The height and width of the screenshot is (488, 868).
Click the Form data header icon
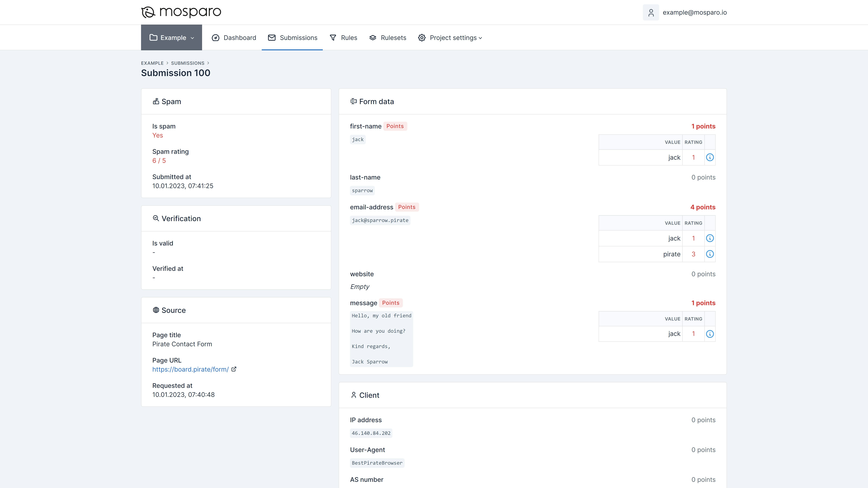pyautogui.click(x=354, y=101)
